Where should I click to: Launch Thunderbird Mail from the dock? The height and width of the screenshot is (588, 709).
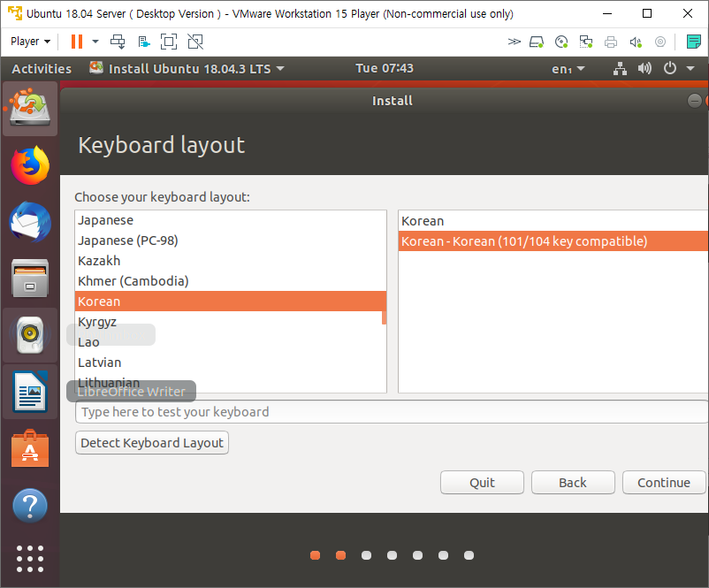click(x=30, y=222)
